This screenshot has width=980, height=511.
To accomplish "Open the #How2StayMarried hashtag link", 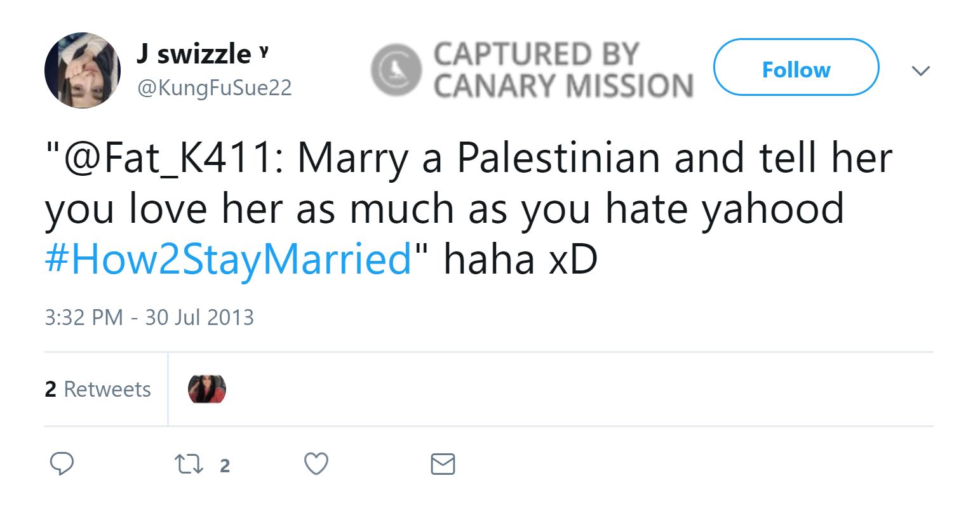I will (229, 260).
